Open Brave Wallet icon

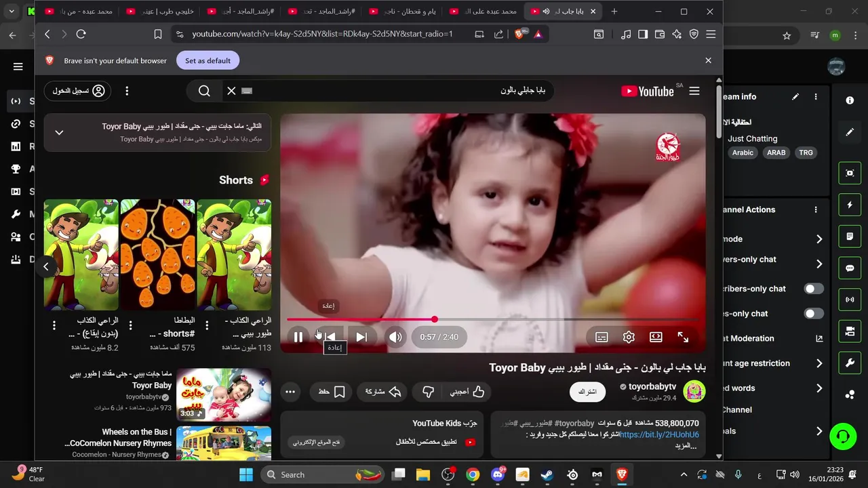[659, 34]
